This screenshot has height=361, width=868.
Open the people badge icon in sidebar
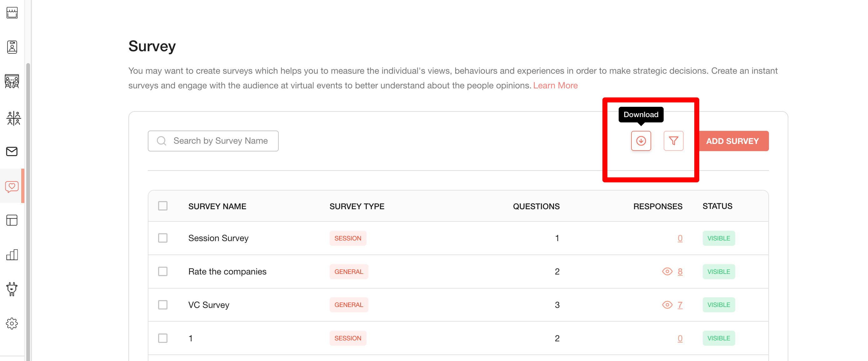point(12,47)
